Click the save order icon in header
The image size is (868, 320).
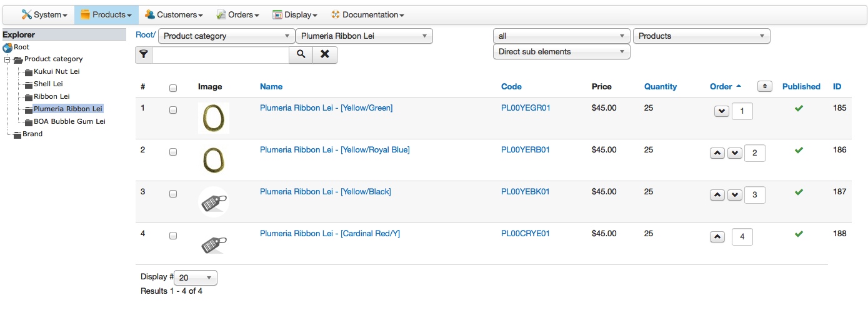(764, 86)
